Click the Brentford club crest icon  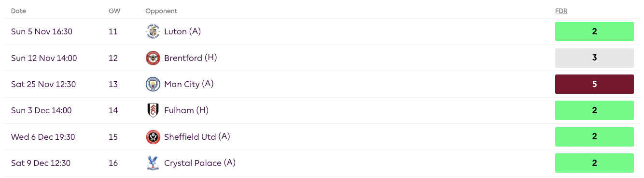(x=153, y=58)
